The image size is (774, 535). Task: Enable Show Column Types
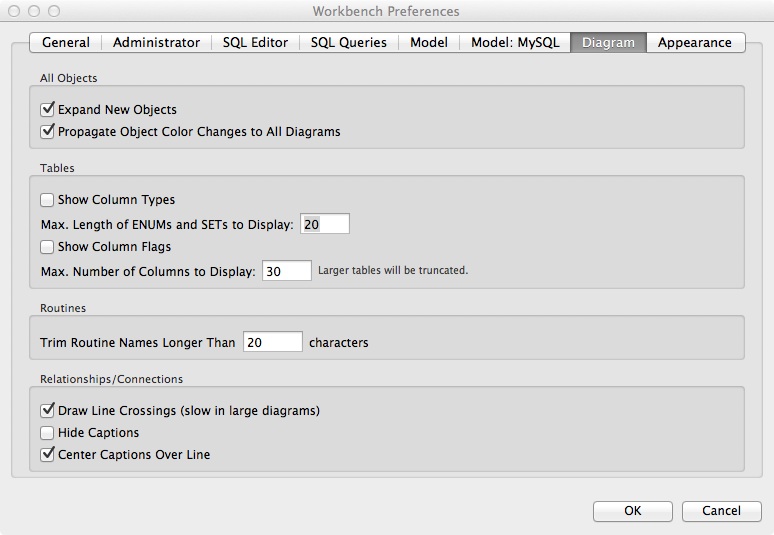click(x=47, y=200)
